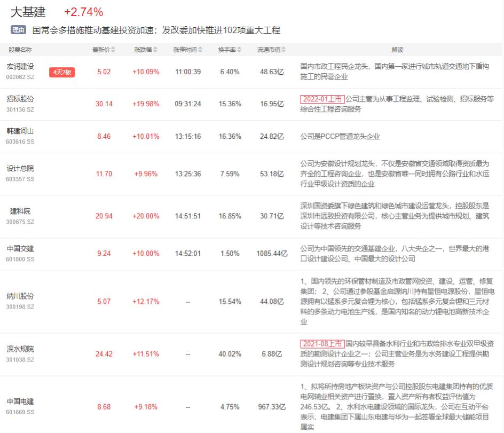Click 设计总院 market cap 53.18亿
This screenshot has height=433, width=504.
tap(272, 174)
